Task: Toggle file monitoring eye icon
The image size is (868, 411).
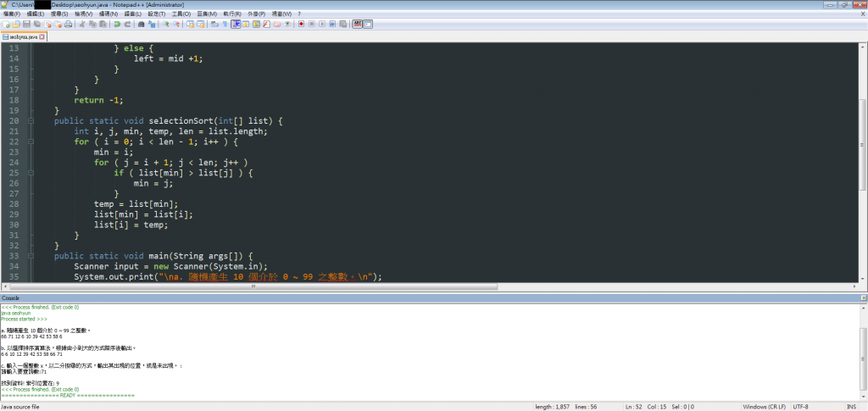Action: click(287, 25)
